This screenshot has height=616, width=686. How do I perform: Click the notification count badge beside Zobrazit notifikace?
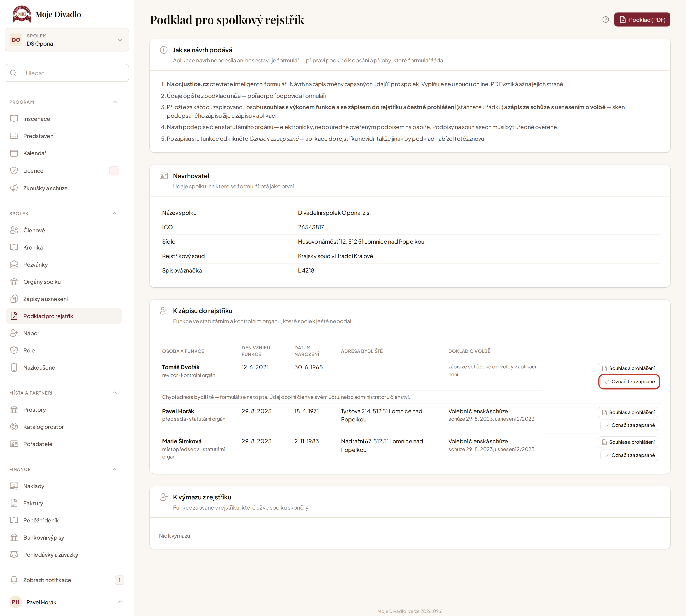(119, 580)
